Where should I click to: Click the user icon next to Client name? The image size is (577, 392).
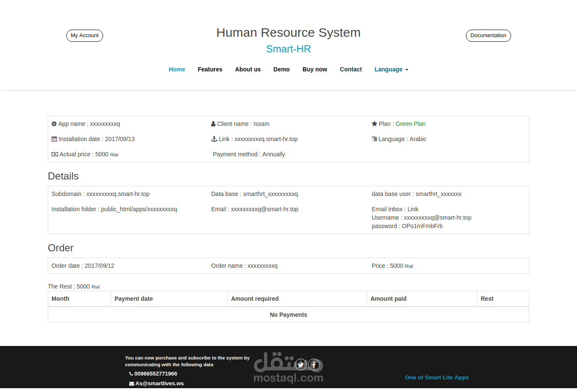213,124
